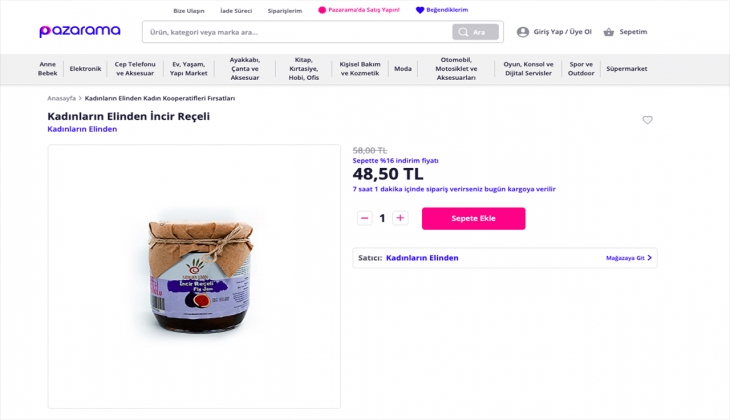Open Kadınların Elinden brand link
The height and width of the screenshot is (420, 730).
click(x=82, y=129)
